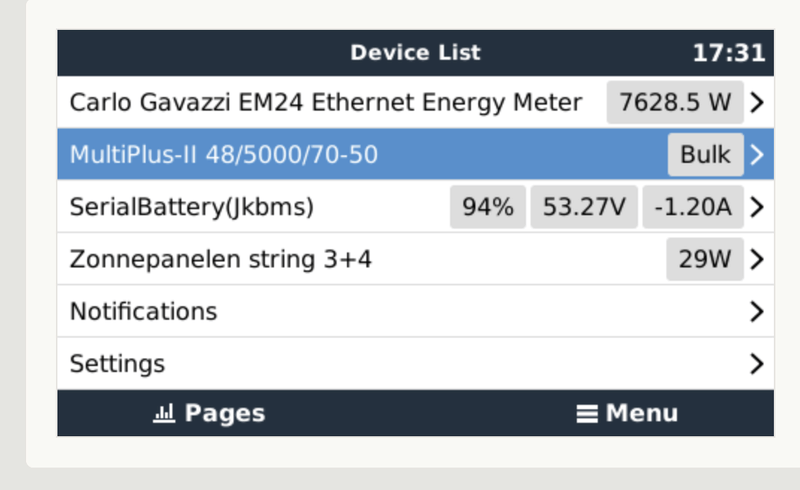Viewport: 800px width, 490px height.
Task: Click the hamburger icon beside Menu
Action: (x=587, y=413)
